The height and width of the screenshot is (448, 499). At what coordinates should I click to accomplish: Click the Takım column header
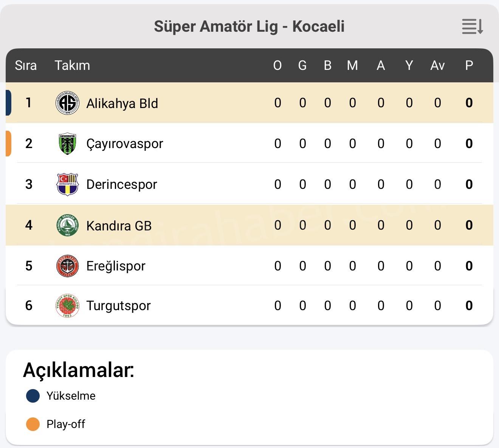(x=72, y=66)
